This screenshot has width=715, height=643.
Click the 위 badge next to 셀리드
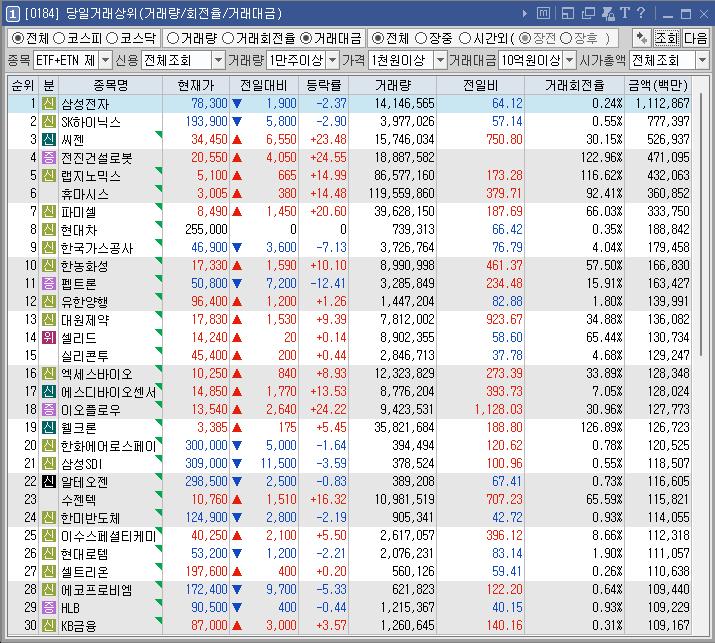49,337
